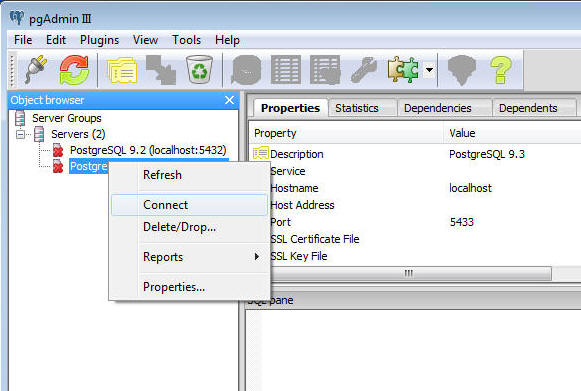The image size is (581, 391).
Task: Click the filtered data view icon
Action: tap(325, 70)
